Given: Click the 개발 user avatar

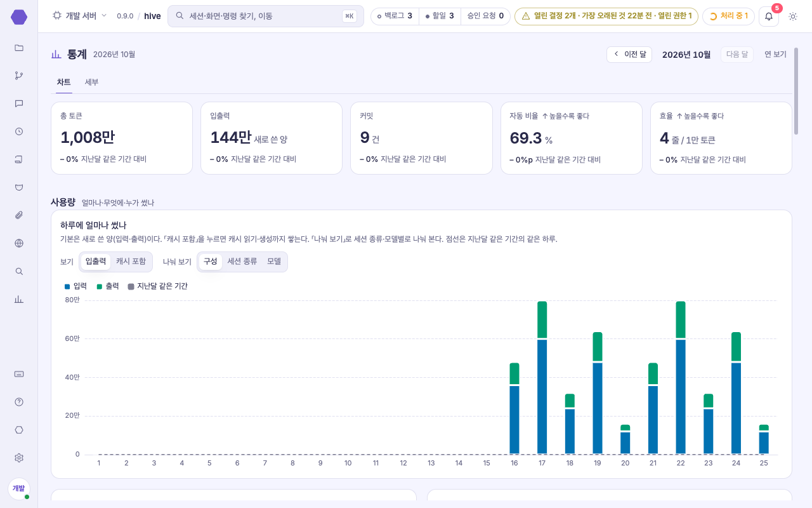Looking at the screenshot, I should [x=19, y=488].
